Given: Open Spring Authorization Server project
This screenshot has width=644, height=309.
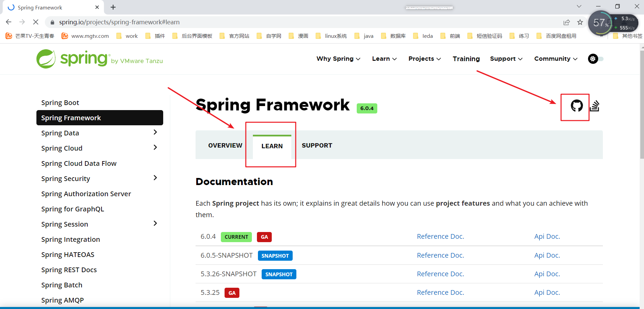Looking at the screenshot, I should (86, 194).
